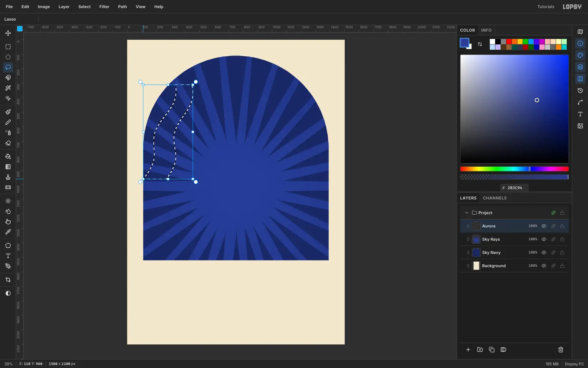Screen dimensions: 588x368
Task: Switch to the Channels tab
Action: [x=495, y=198]
